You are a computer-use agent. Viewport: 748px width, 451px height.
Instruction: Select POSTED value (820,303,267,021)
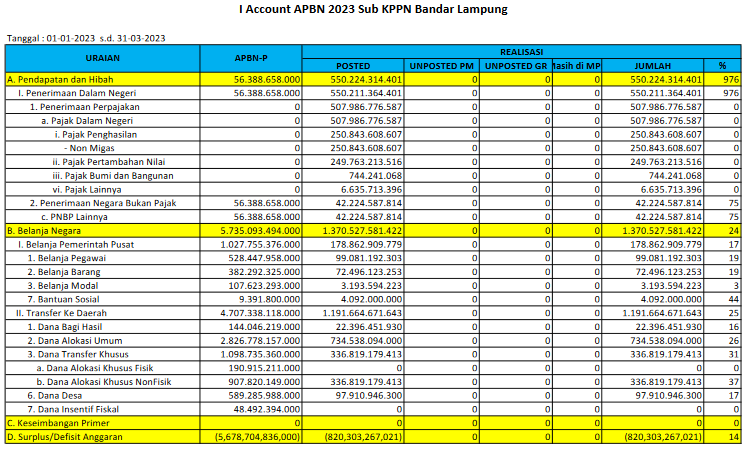(x=364, y=437)
